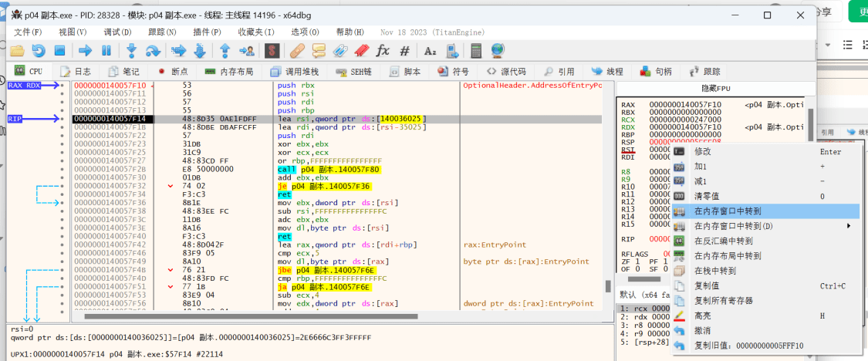The width and height of the screenshot is (868, 361).
Task: Click the Open file folder icon
Action: pos(17,51)
